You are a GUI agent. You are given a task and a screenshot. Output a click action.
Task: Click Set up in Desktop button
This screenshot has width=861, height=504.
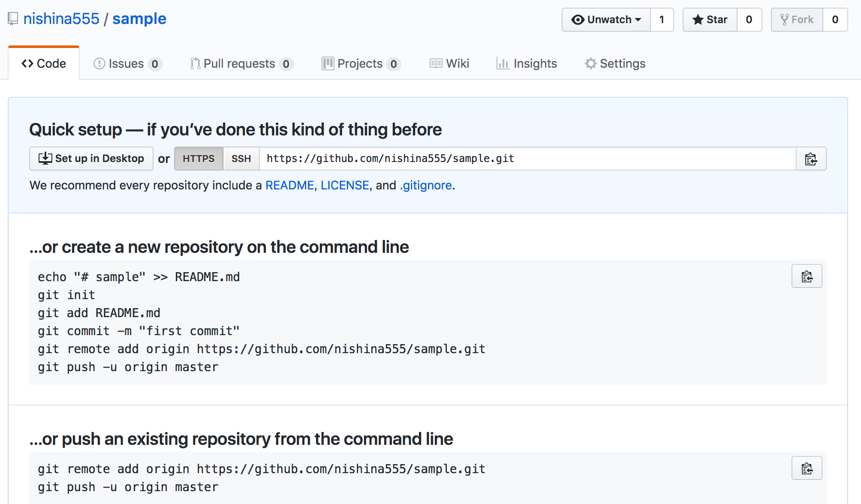tap(91, 159)
